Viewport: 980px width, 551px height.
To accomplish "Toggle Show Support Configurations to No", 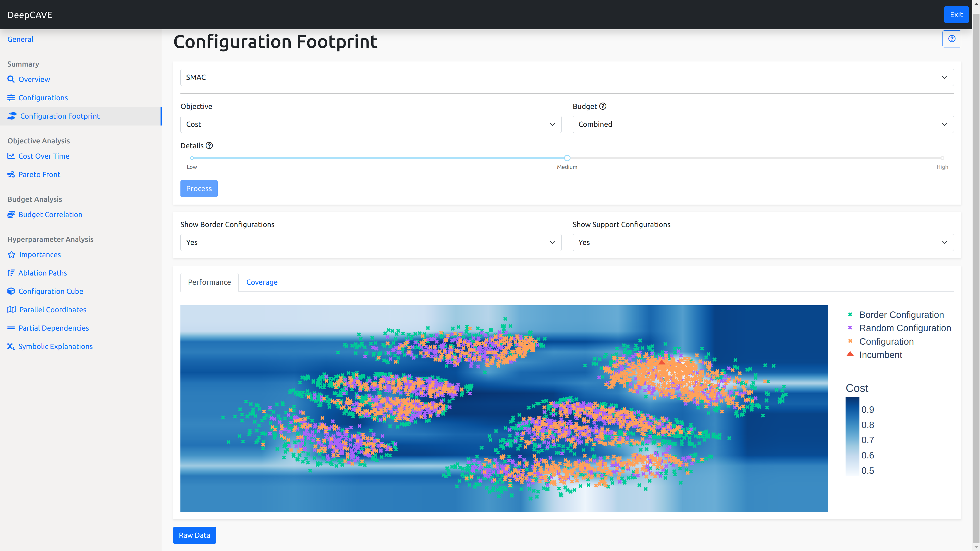I will coord(763,242).
